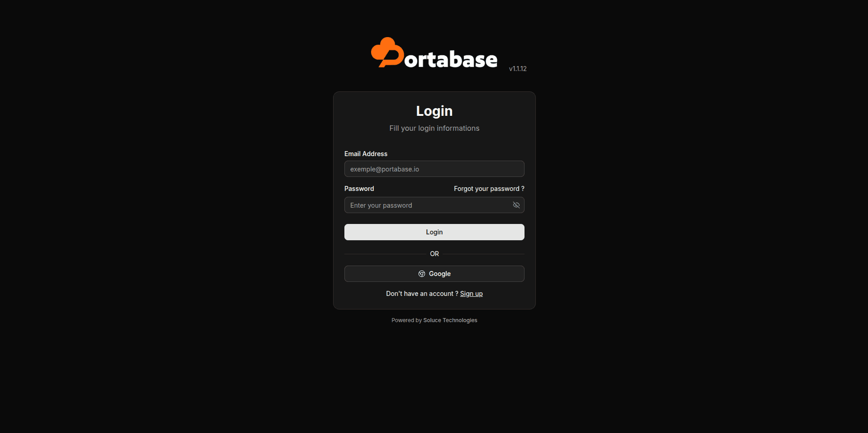868x433 pixels.
Task: Open the Portabase logo on the login page
Action: pos(433,53)
